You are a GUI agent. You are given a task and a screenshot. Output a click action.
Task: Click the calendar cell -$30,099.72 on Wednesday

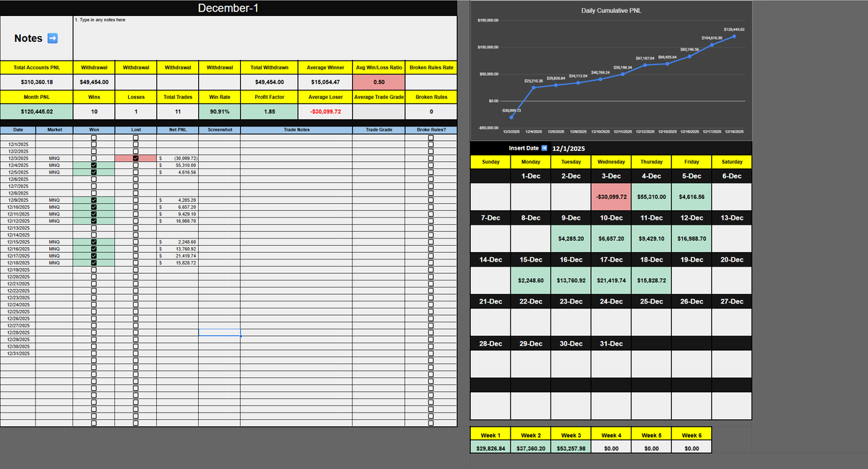click(x=611, y=197)
